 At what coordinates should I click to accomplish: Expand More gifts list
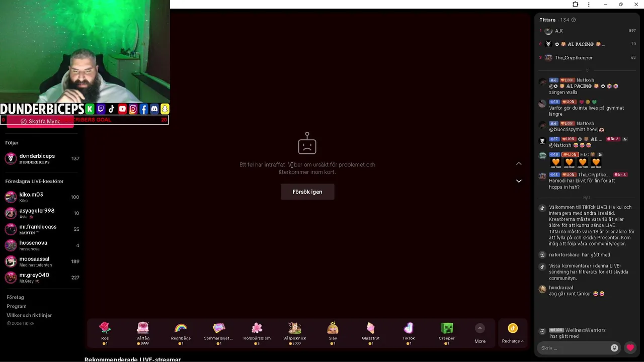480,333
